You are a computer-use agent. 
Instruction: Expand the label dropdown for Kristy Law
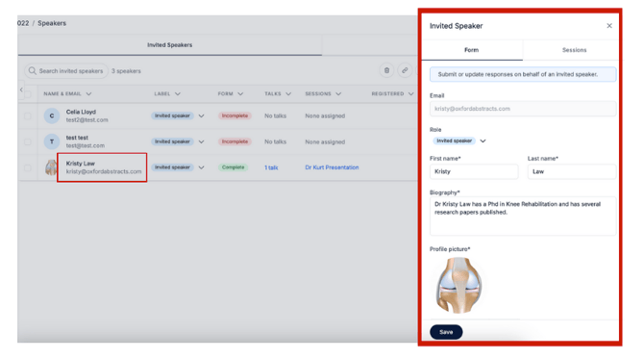tap(201, 167)
